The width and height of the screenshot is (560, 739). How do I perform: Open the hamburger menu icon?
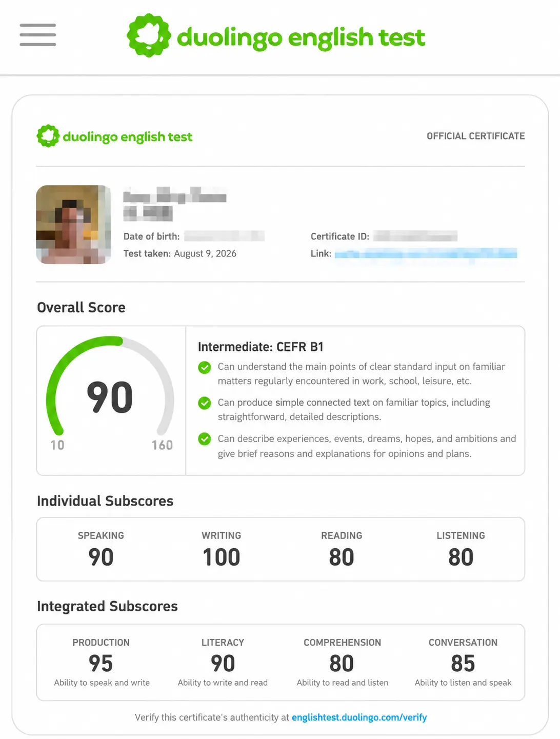point(38,35)
